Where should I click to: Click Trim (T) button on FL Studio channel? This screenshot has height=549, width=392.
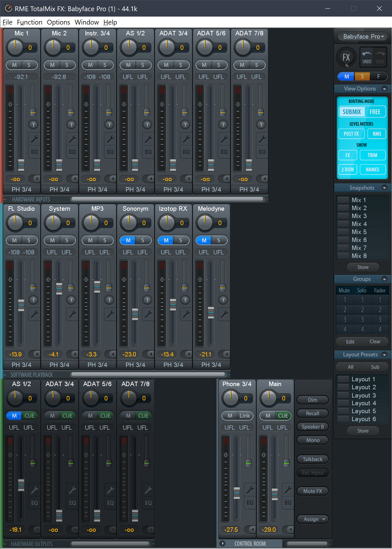[x=33, y=300]
